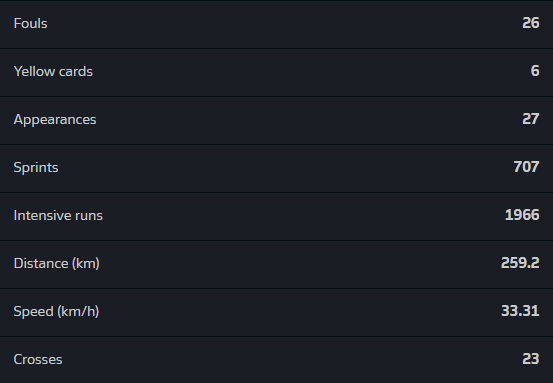Click the middle of the Appearances row
The width and height of the screenshot is (553, 383).
(x=276, y=121)
